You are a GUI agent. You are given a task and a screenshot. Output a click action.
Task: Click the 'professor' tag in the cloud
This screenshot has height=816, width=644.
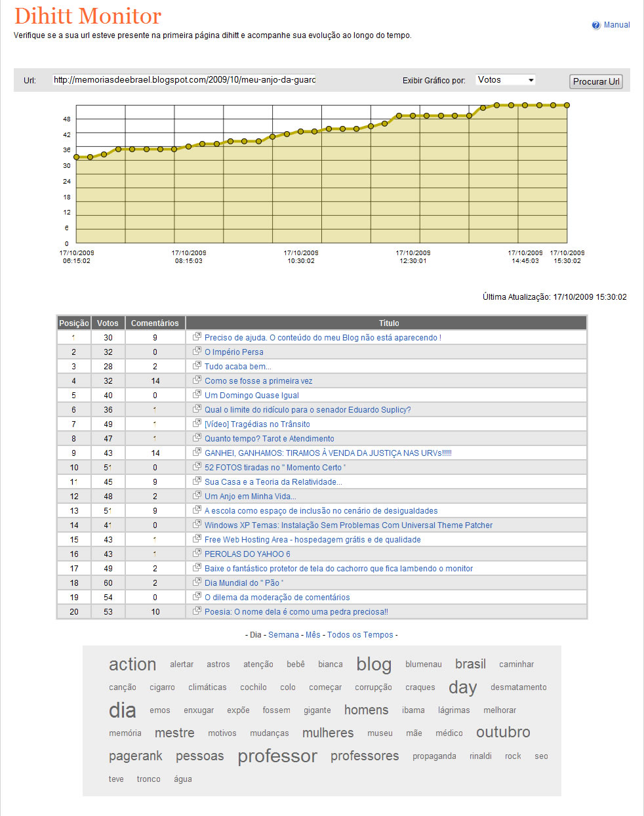(277, 756)
